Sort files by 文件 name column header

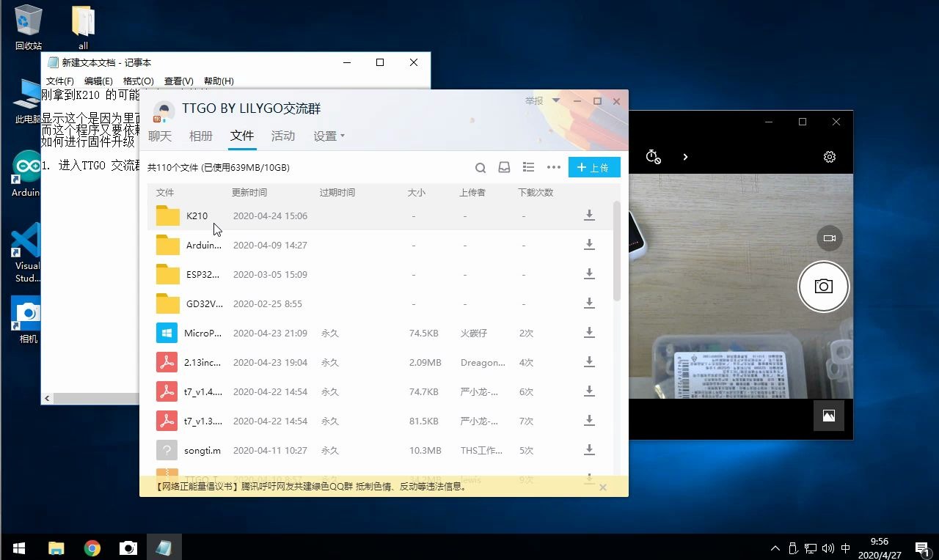(165, 193)
